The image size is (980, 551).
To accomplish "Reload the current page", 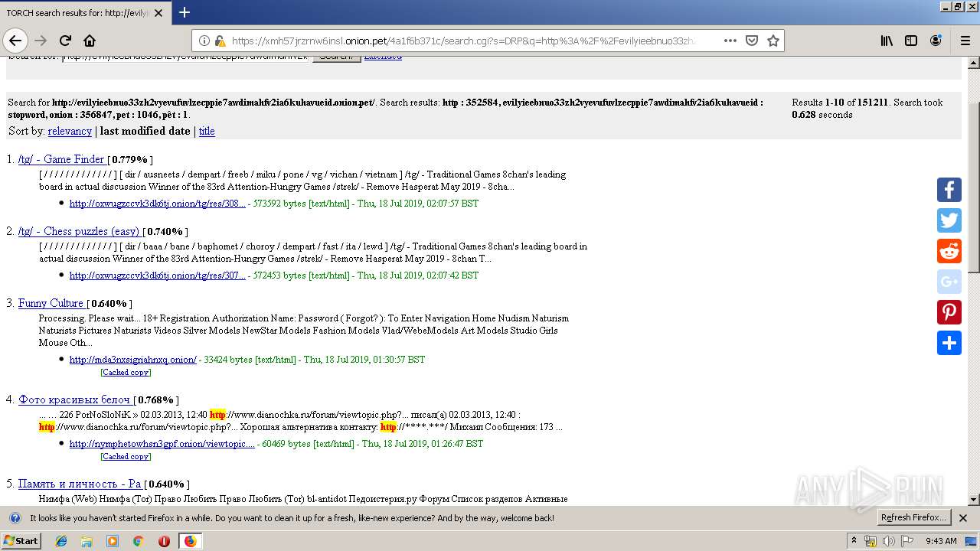I will pyautogui.click(x=65, y=41).
